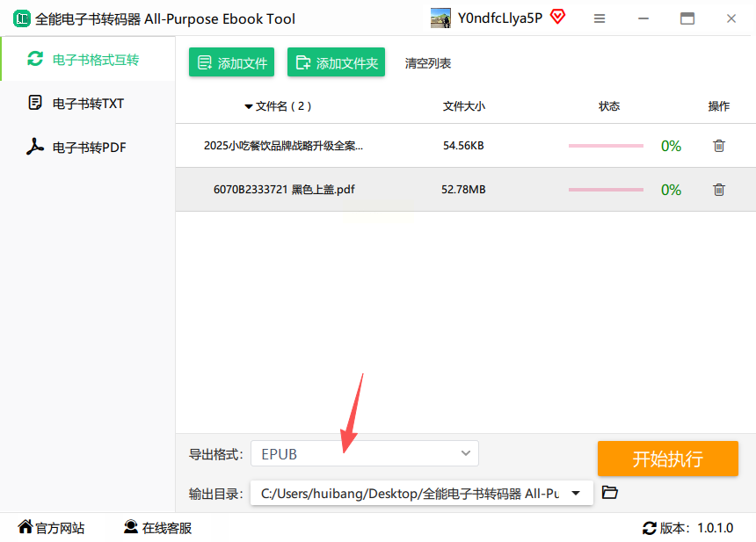Sort by the 文件名 column arrow
Image resolution: width=756 pixels, height=542 pixels.
(248, 106)
